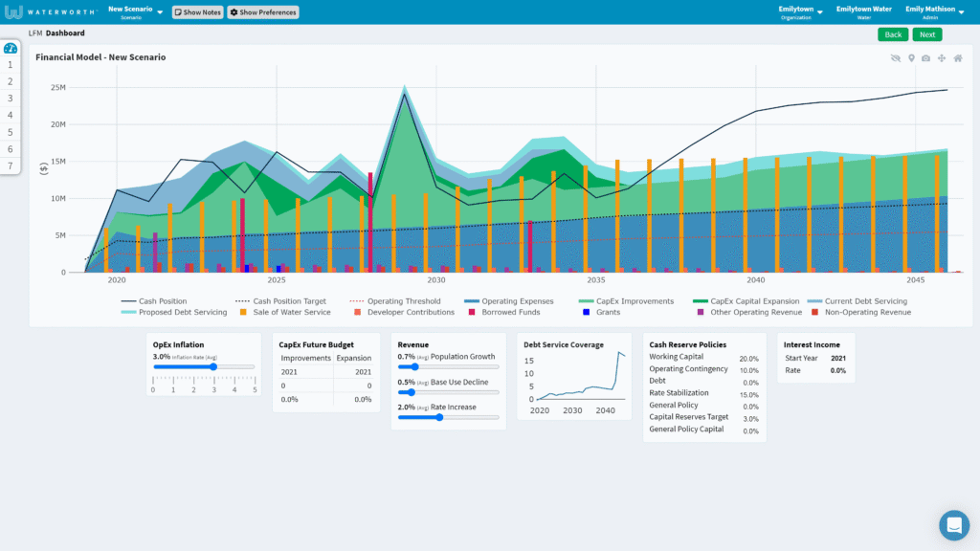Go to step 6 in sidebar
Viewport: 980px width, 551px height.
pos(10,148)
